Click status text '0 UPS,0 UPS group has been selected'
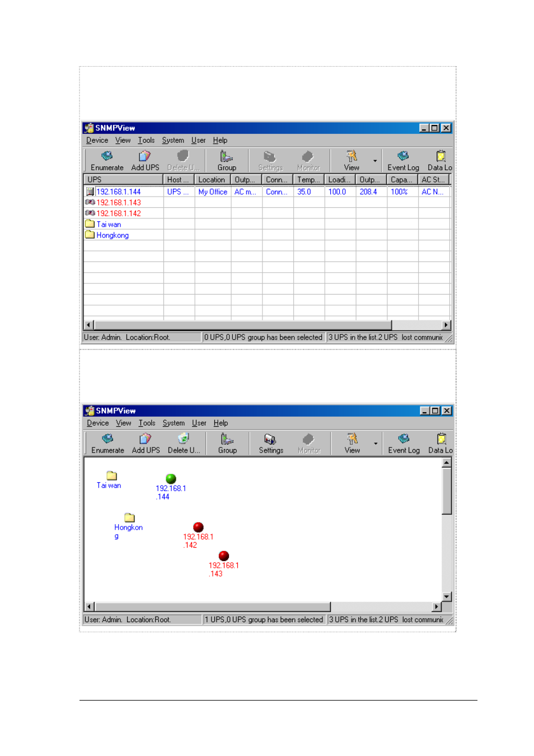Viewport: 534px width, 756px height. pos(263,337)
